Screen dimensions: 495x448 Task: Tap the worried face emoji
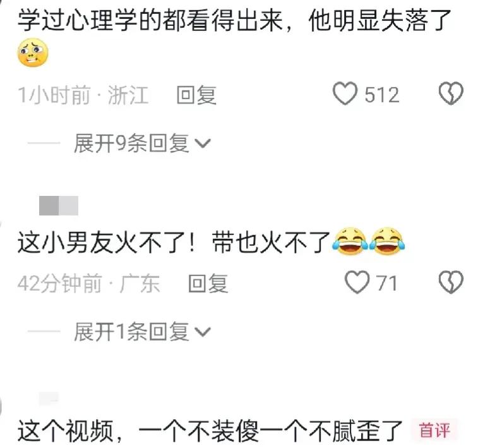(33, 52)
